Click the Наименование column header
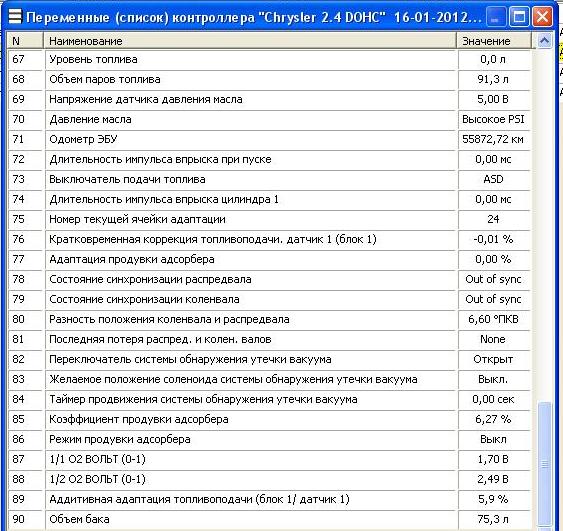Viewport: 563px width, 531px height. (250, 41)
